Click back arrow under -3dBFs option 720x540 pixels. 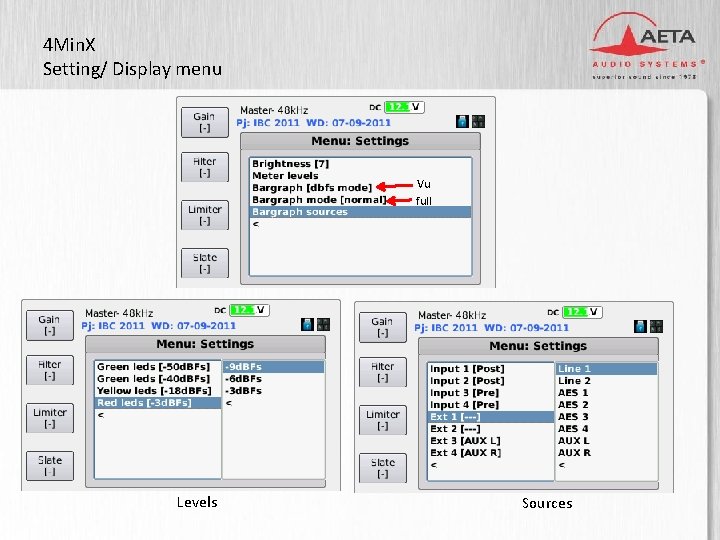(229, 403)
